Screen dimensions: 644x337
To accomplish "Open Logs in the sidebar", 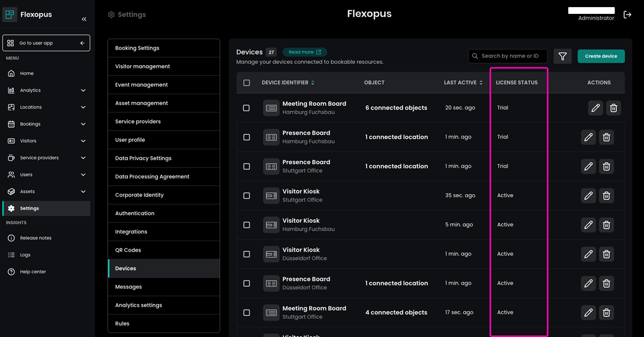I will (x=46, y=255).
